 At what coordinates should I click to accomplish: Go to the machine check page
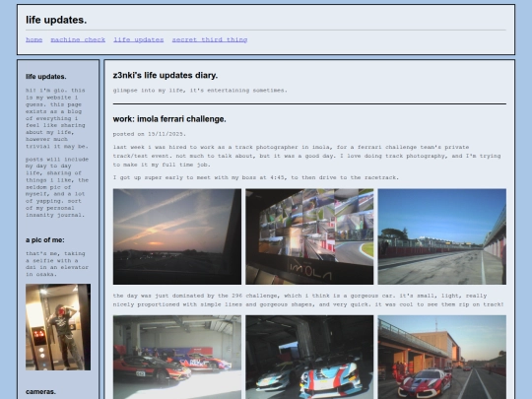(78, 39)
